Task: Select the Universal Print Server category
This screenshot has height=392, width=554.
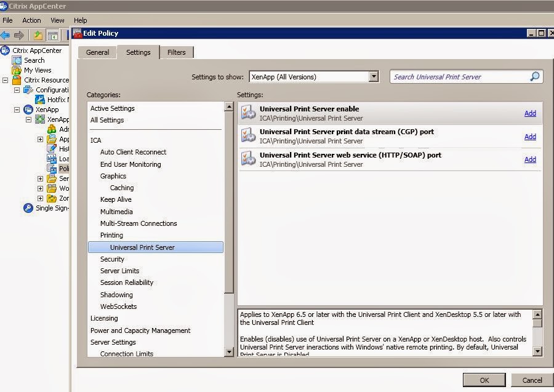Action: 156,247
